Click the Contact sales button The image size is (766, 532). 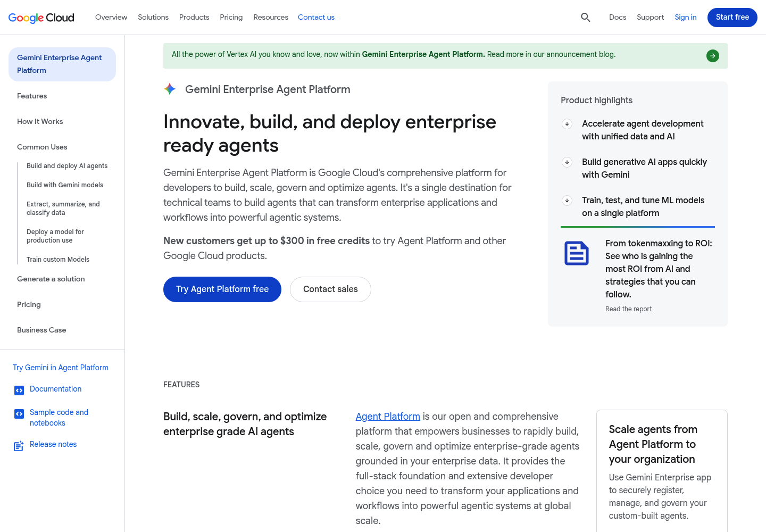330,289
